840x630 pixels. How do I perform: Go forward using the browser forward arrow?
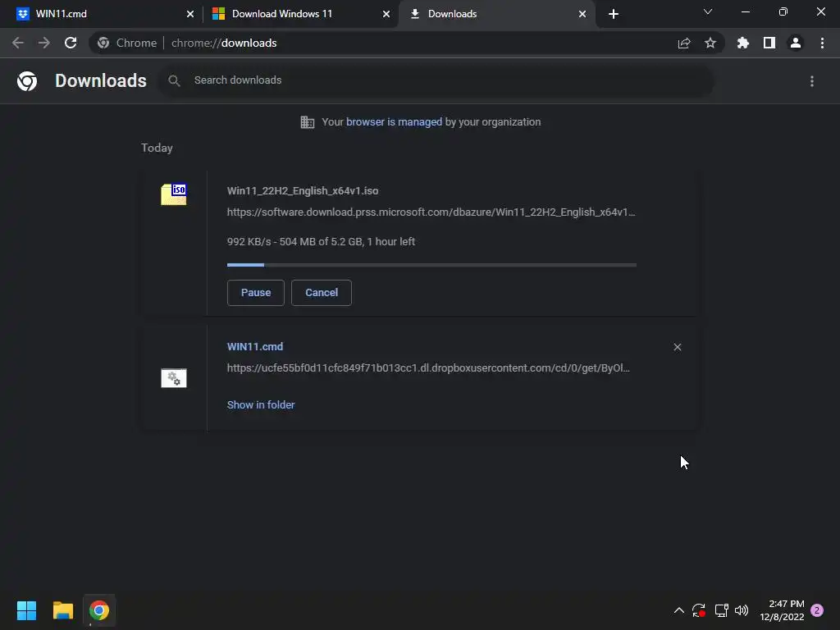44,43
